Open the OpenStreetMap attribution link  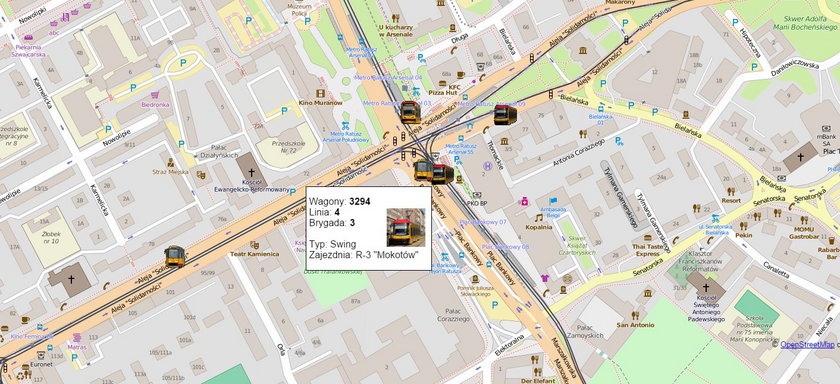(x=807, y=345)
